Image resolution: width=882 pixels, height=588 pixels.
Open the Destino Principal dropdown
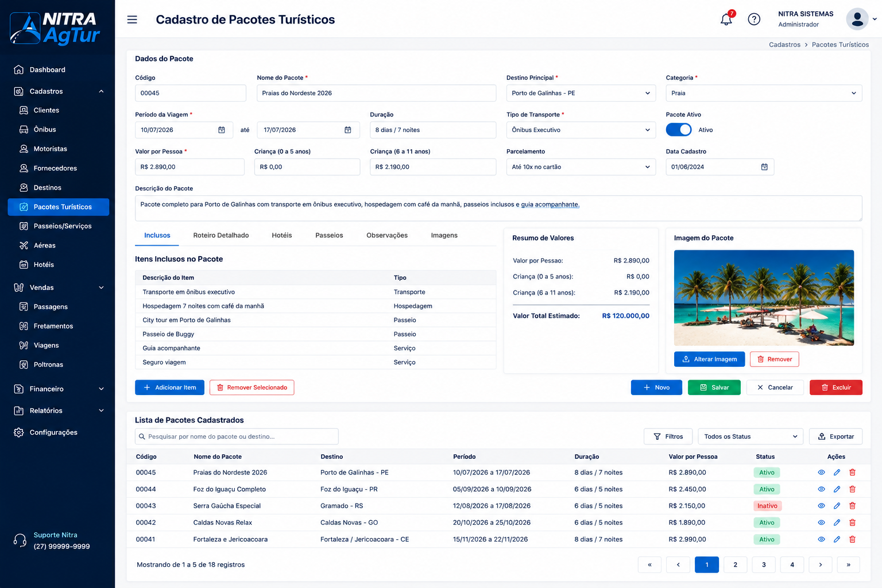pos(581,93)
